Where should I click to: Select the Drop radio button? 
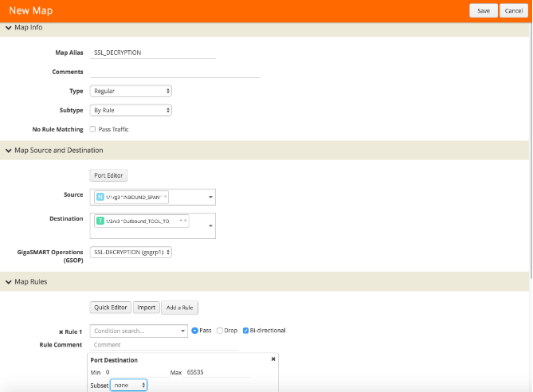[x=220, y=331]
